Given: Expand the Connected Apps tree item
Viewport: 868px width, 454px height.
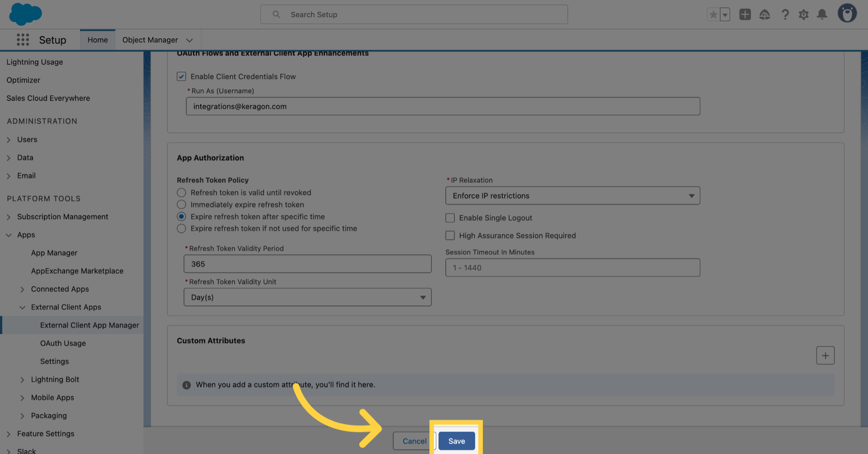Looking at the screenshot, I should (x=22, y=289).
